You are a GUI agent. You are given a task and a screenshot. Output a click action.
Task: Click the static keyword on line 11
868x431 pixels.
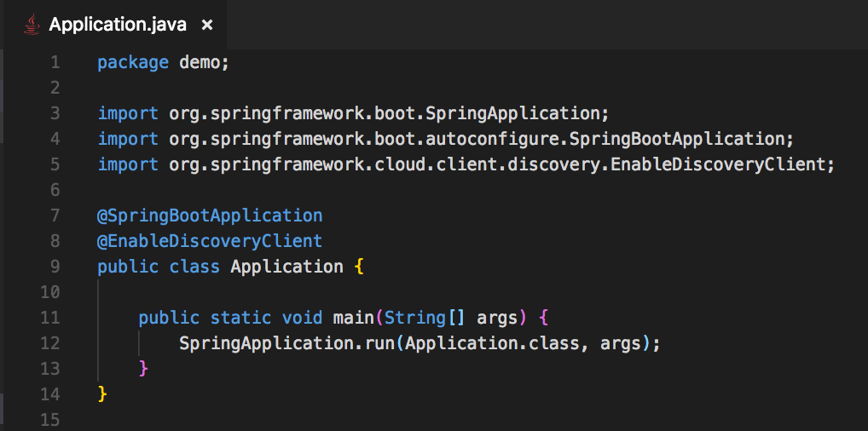tap(240, 318)
